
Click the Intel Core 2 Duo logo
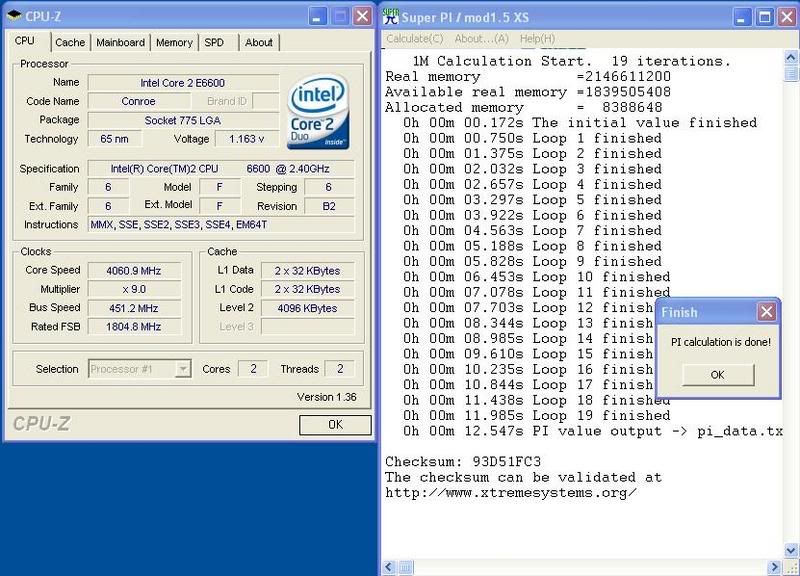click(x=318, y=112)
